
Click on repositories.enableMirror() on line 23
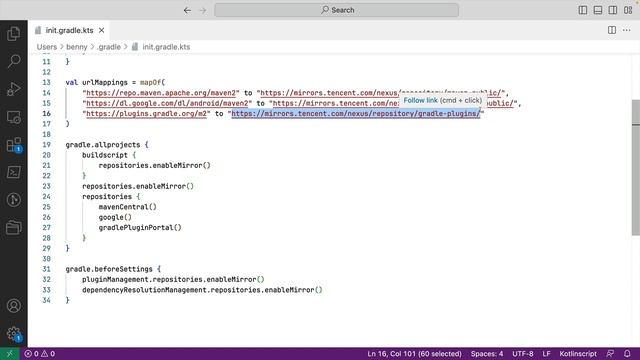pyautogui.click(x=138, y=187)
